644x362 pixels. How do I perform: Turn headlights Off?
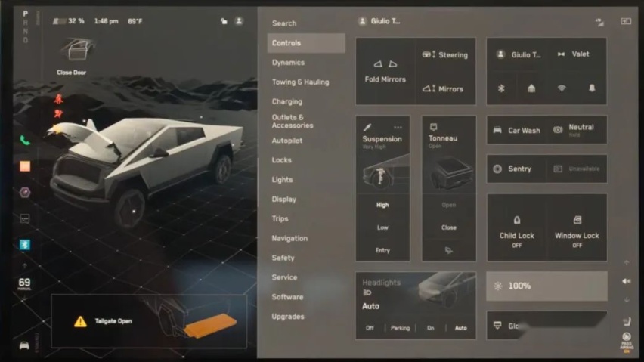click(x=370, y=328)
